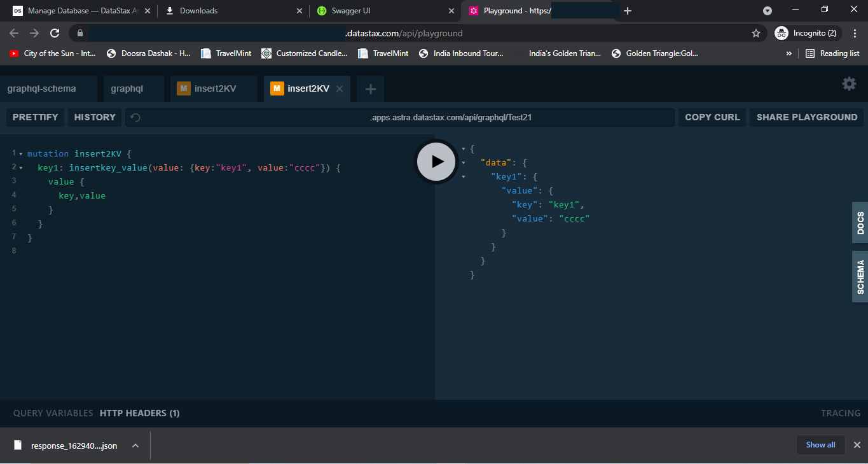Bookmark the page using the star icon
This screenshot has width=868, height=464.
pos(755,32)
